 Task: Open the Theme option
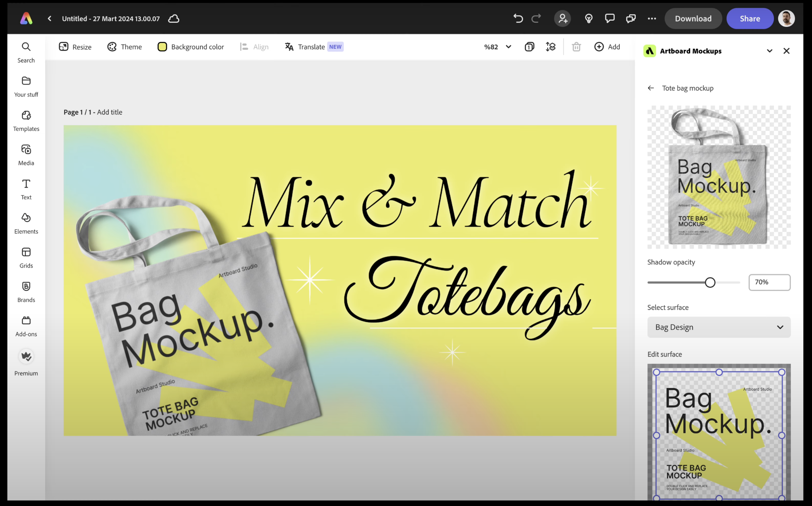124,47
